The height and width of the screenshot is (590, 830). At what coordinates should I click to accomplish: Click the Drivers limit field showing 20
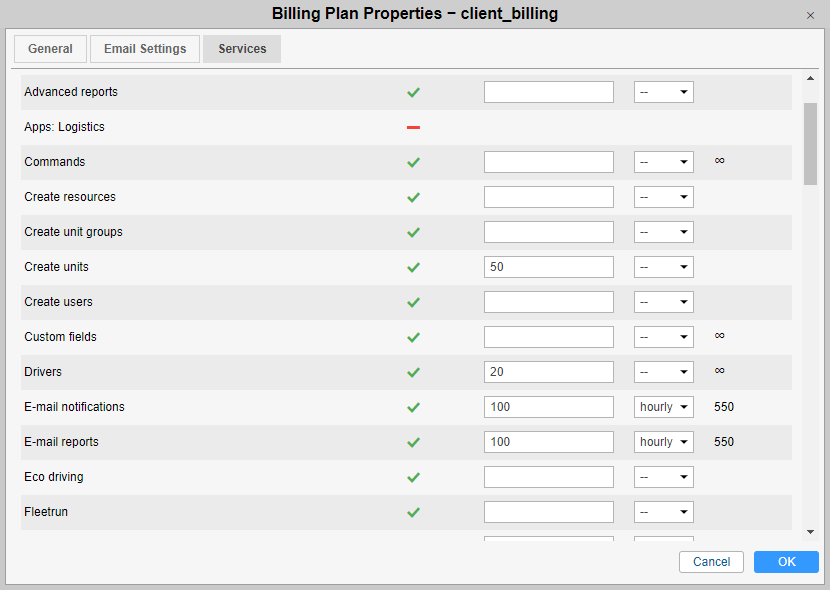[x=548, y=372]
